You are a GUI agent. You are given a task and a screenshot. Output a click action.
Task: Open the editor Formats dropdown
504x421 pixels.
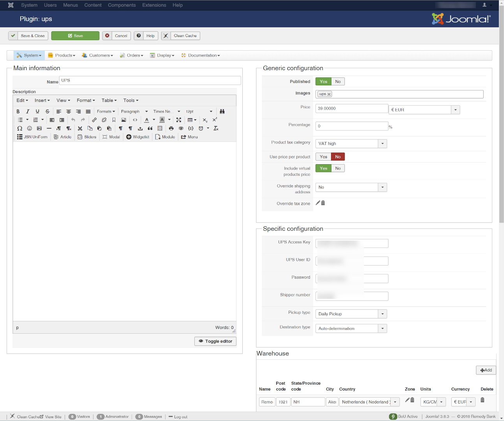[106, 111]
